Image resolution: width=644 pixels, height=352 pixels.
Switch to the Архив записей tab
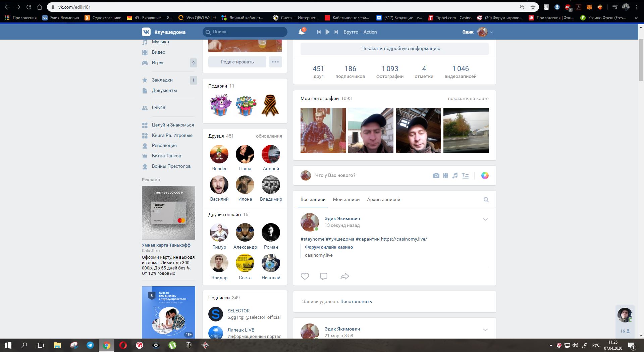[384, 200]
